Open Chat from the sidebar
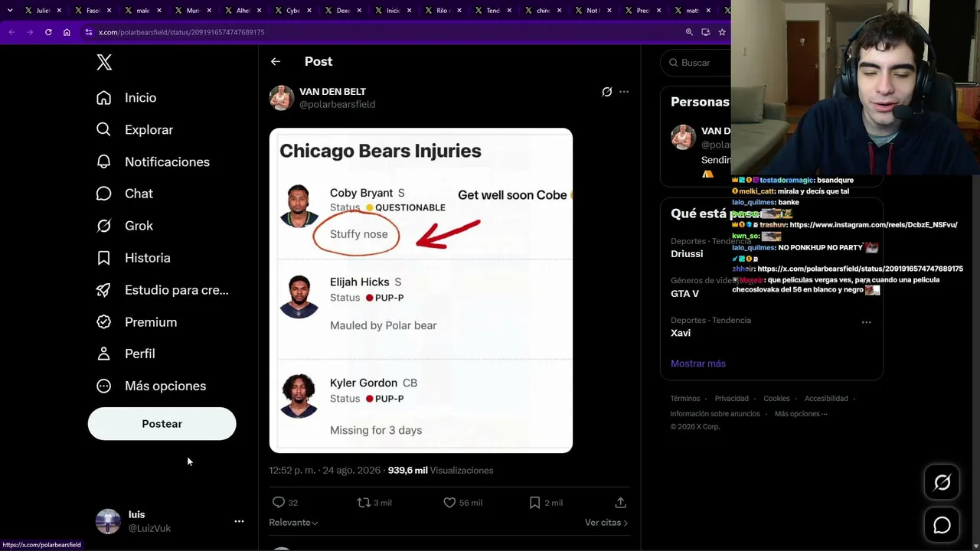 click(125, 194)
